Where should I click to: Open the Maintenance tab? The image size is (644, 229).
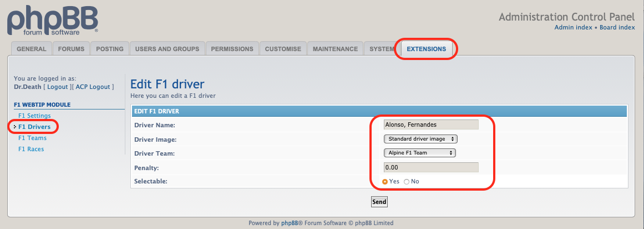[335, 48]
